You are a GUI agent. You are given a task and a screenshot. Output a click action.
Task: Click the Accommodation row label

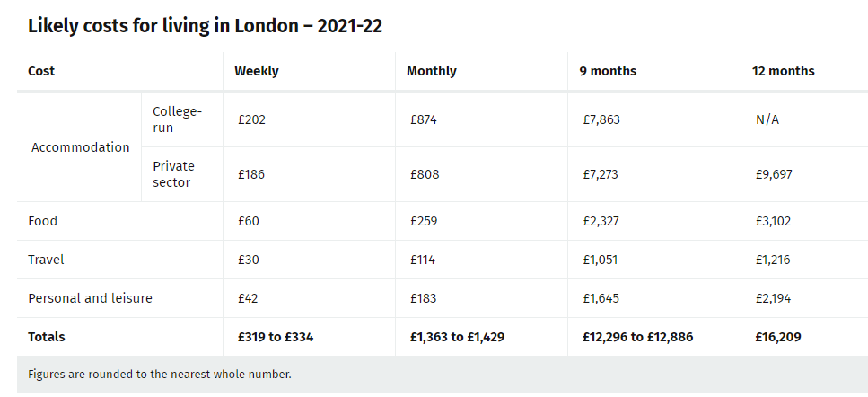(80, 147)
